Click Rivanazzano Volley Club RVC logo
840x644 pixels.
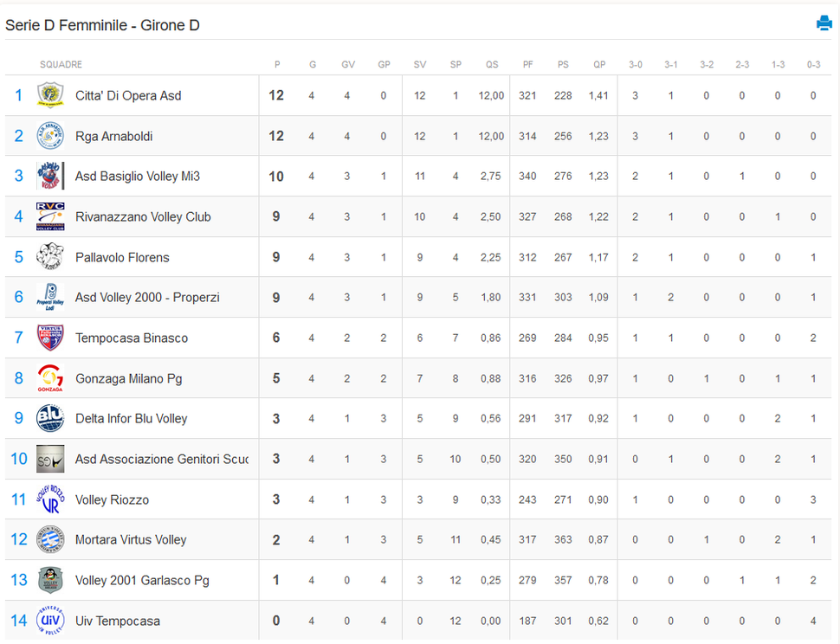click(x=50, y=216)
